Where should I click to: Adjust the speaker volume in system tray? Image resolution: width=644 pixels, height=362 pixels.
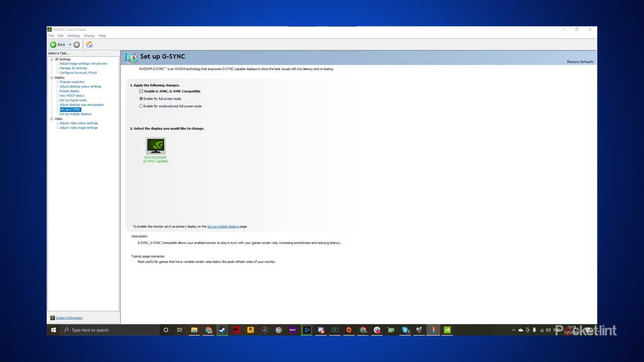tap(548, 330)
